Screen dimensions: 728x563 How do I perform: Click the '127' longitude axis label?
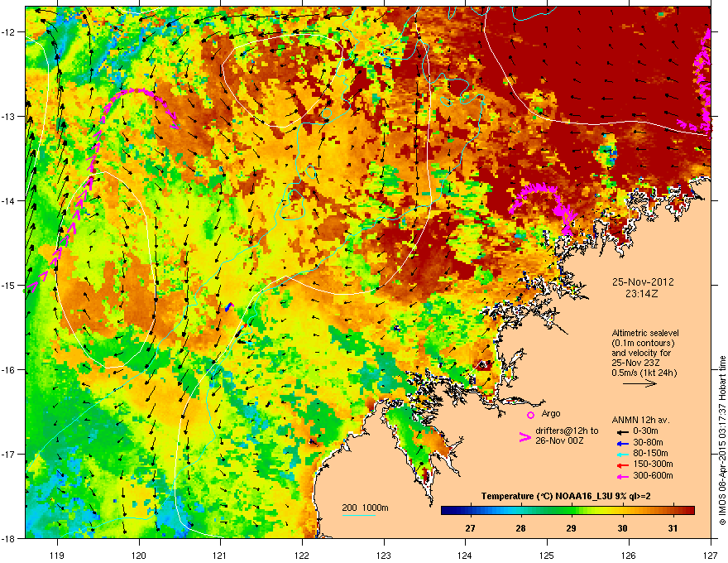(711, 555)
